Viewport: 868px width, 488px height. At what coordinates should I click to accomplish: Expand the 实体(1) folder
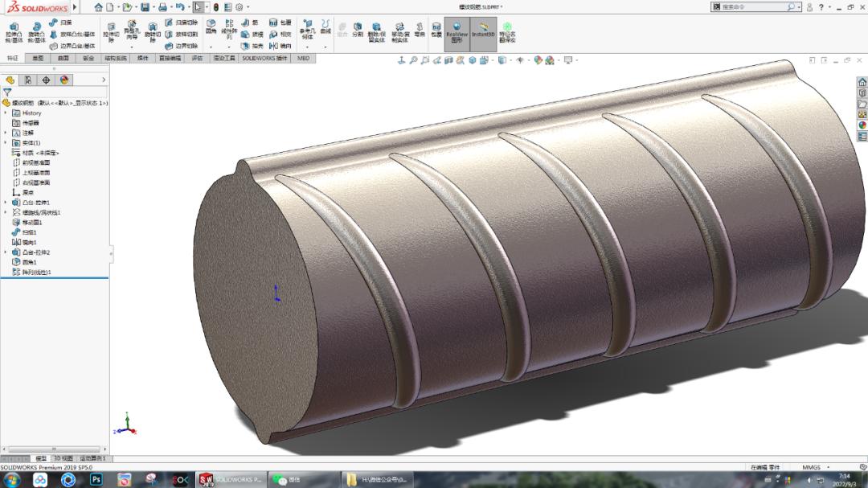[x=4, y=142]
